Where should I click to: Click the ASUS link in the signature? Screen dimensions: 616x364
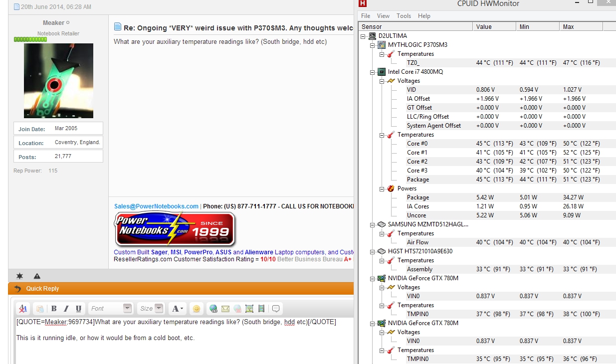tap(223, 252)
